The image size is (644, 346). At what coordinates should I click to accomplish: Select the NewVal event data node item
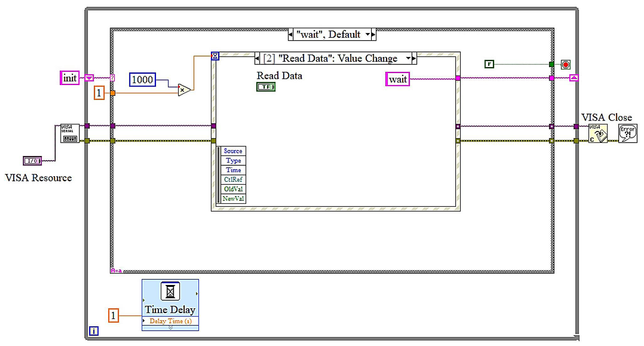233,199
